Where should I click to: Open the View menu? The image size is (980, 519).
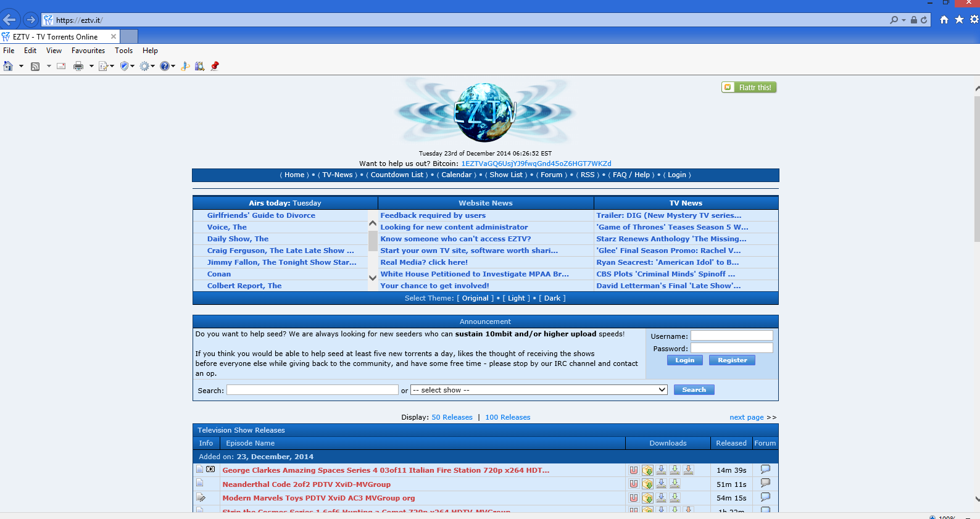(x=54, y=51)
